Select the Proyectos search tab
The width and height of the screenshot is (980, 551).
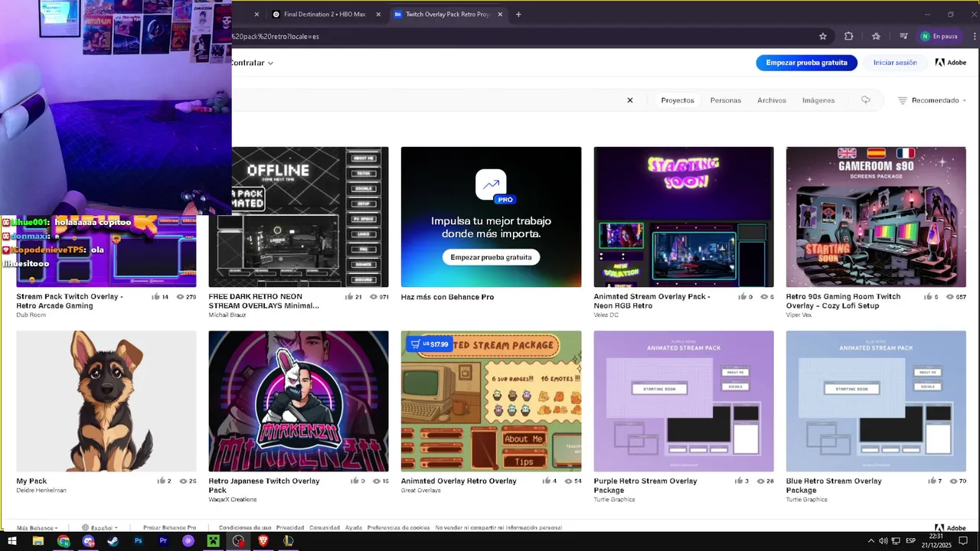pos(678,100)
